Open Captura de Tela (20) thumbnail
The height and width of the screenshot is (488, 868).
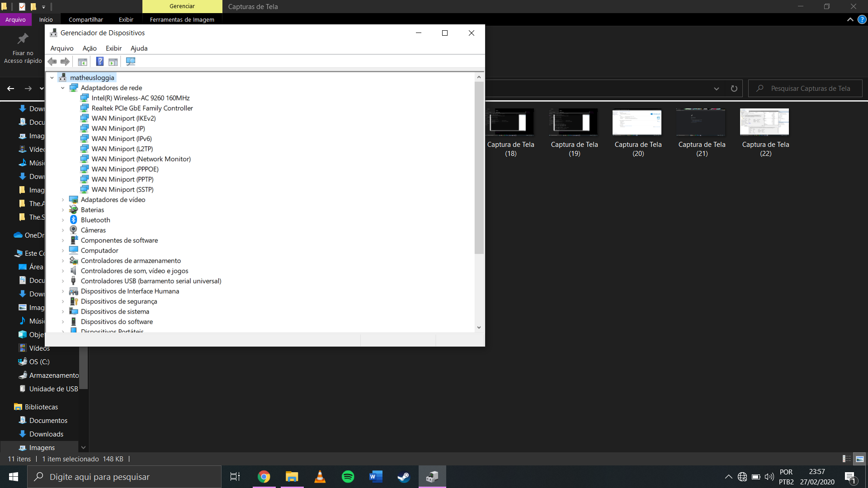click(637, 122)
